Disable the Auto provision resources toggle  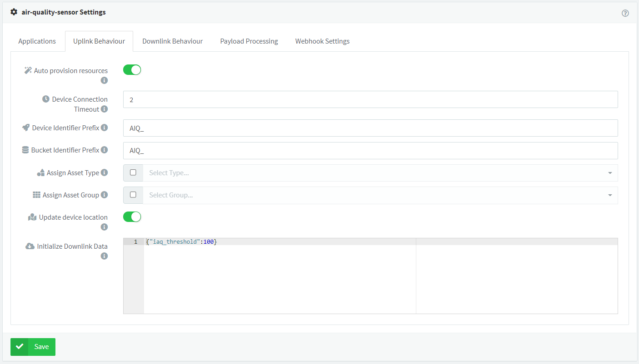pyautogui.click(x=132, y=70)
